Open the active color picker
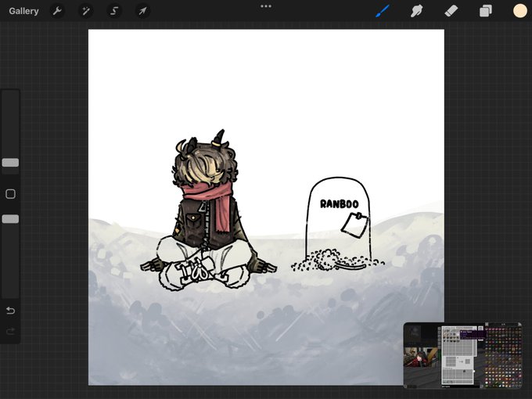 click(519, 11)
